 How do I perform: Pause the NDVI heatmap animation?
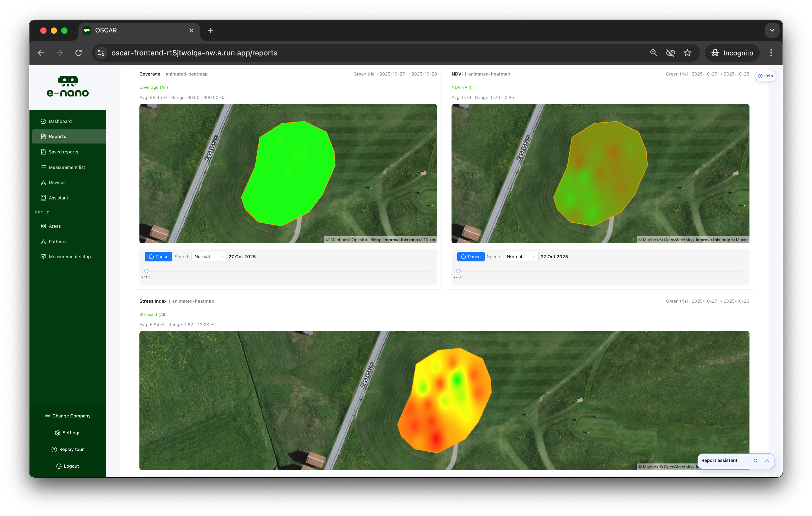[471, 256]
